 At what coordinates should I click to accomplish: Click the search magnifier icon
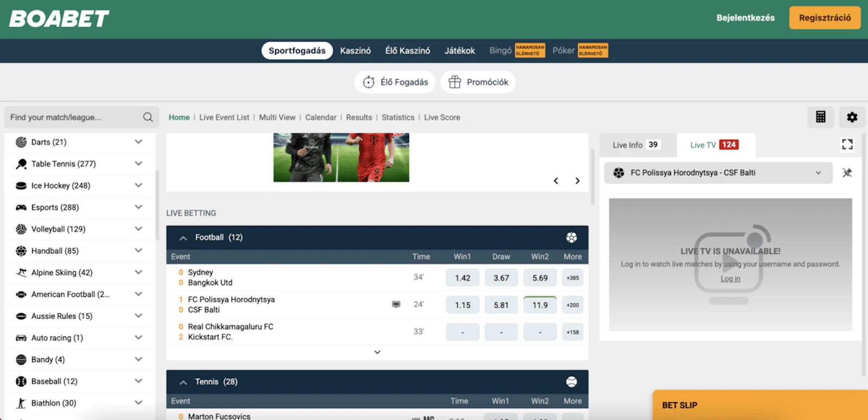(x=148, y=117)
